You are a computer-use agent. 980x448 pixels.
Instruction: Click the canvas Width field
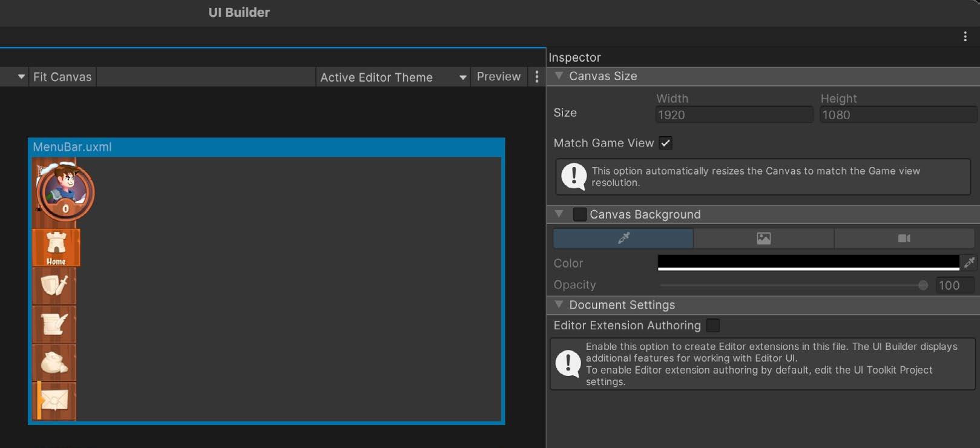click(734, 114)
